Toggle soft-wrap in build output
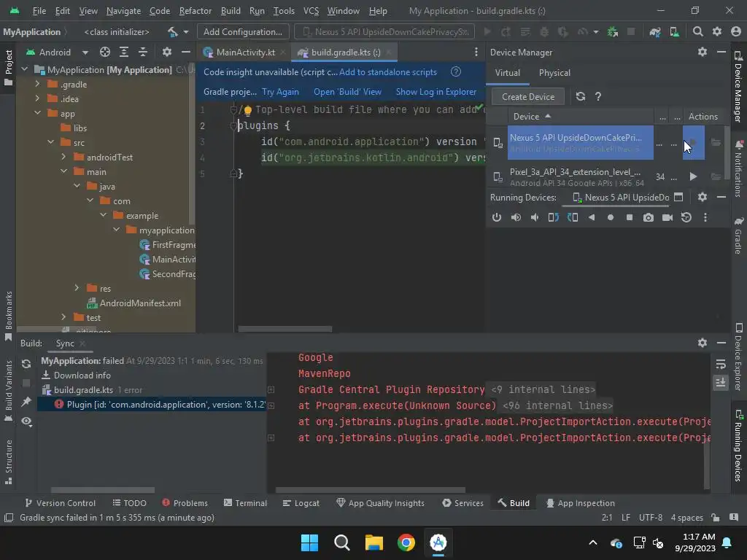This screenshot has height=560, width=747. click(720, 365)
